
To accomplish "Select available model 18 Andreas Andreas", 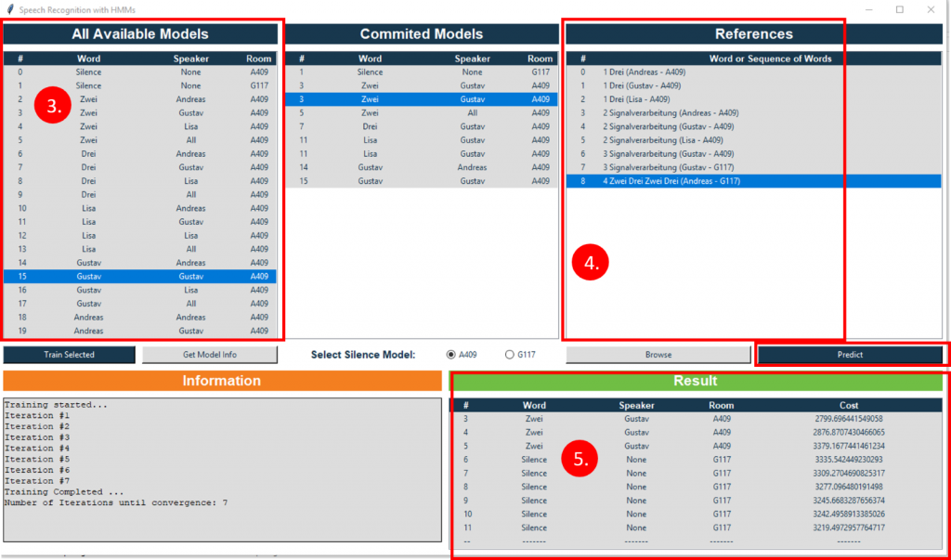I will pyautogui.click(x=140, y=318).
